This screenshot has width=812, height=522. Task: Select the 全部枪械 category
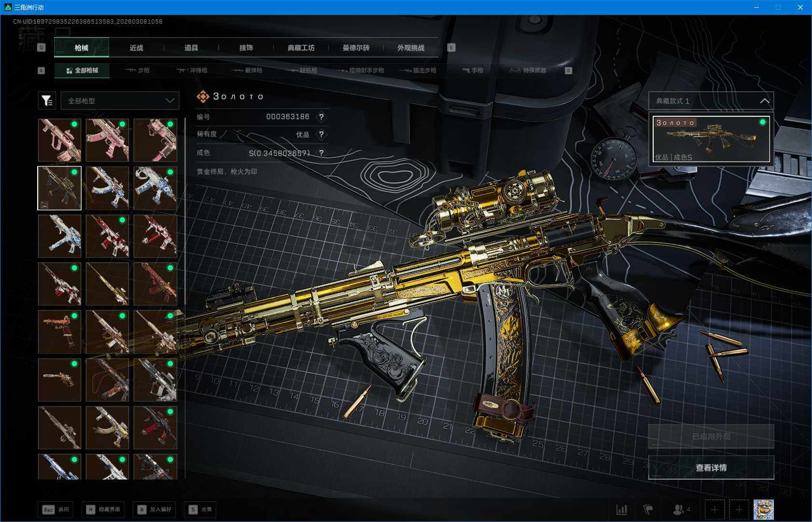[82, 70]
